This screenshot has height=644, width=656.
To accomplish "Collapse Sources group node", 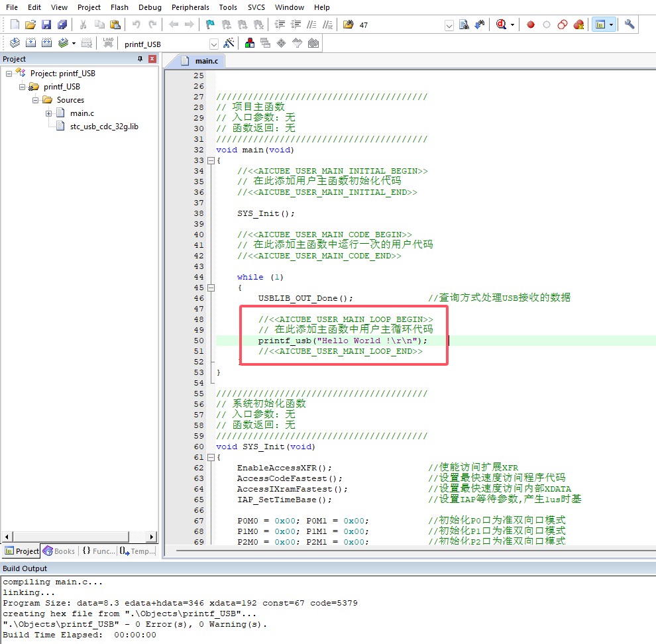I will pos(36,100).
